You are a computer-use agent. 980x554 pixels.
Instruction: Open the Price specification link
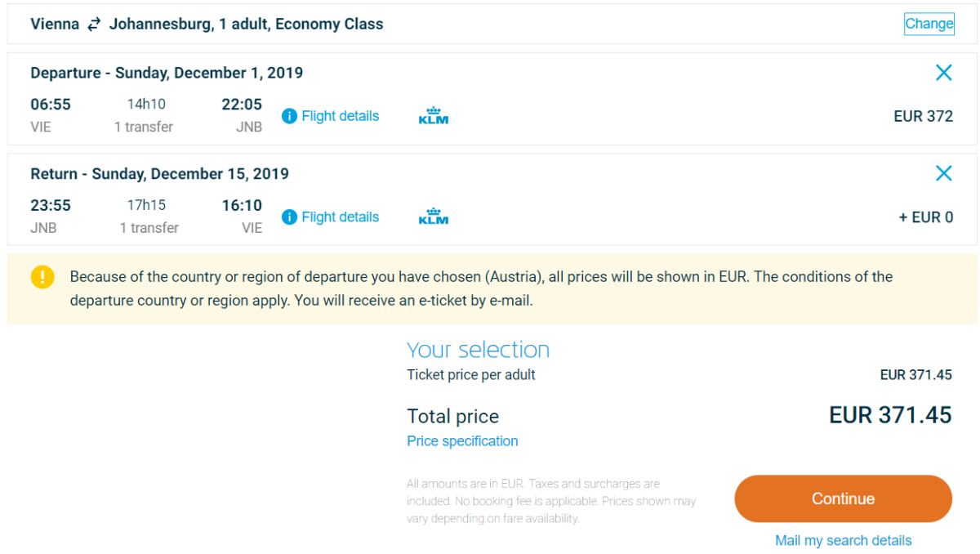(462, 441)
